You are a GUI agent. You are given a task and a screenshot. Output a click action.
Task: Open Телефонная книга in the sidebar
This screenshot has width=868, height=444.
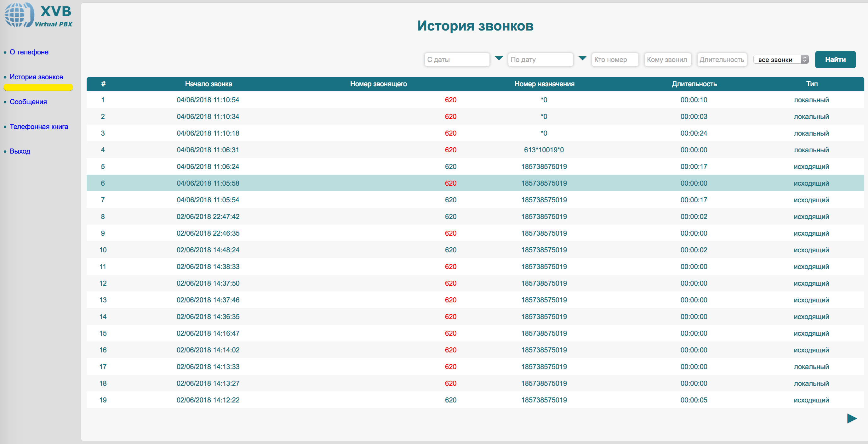[39, 126]
